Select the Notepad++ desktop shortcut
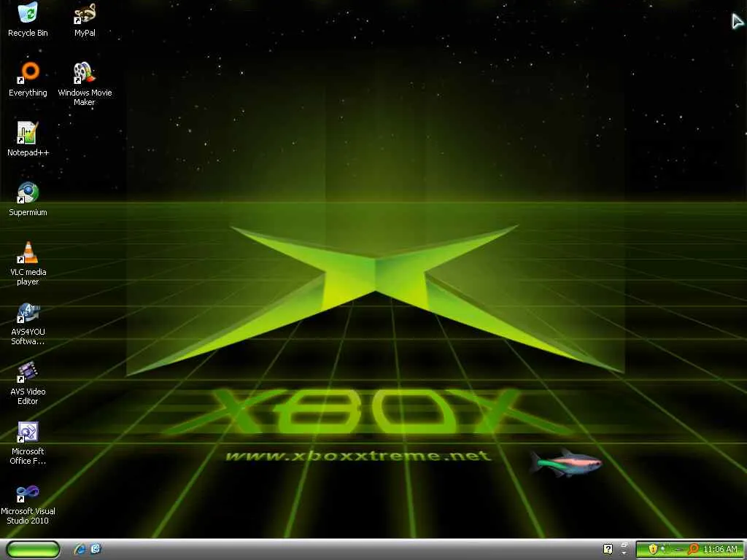The image size is (747, 560). pyautogui.click(x=28, y=139)
